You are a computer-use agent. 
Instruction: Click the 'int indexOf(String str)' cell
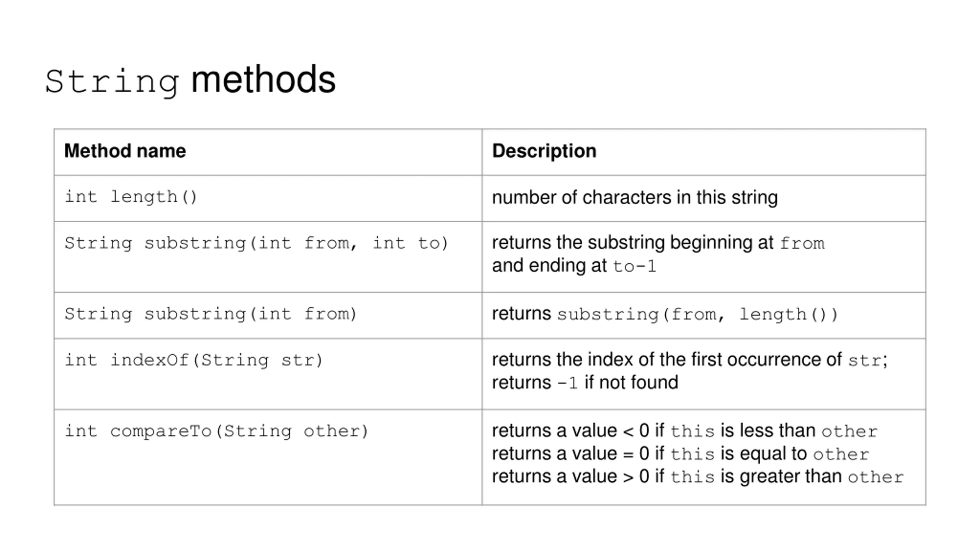tap(268, 374)
